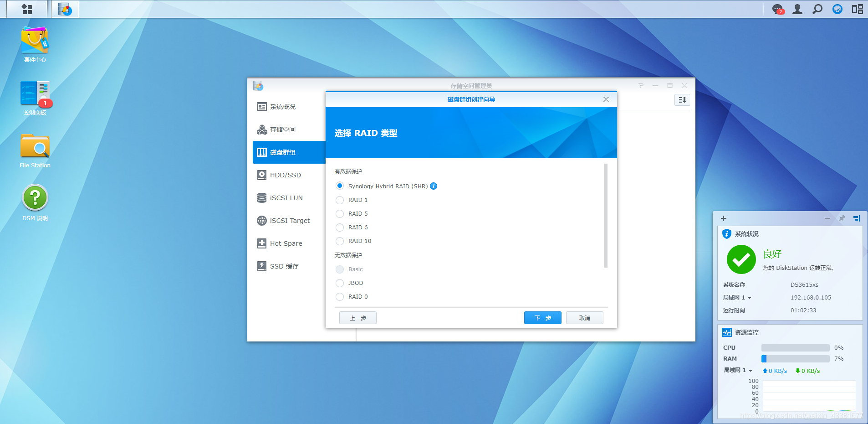Open the search magnifier in top bar
This screenshot has width=868, height=424.
click(x=817, y=9)
